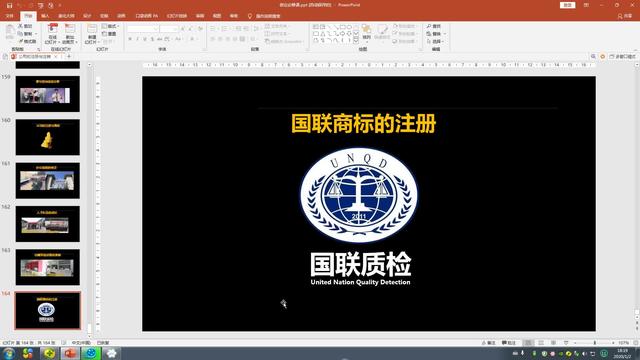Switch to Reading view from status bar
This screenshot has height=360, width=640.
pos(553,343)
